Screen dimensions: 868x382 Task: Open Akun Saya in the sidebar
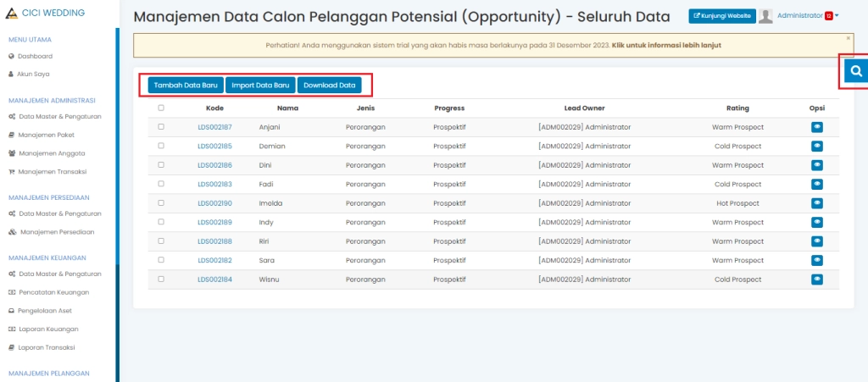(x=29, y=74)
